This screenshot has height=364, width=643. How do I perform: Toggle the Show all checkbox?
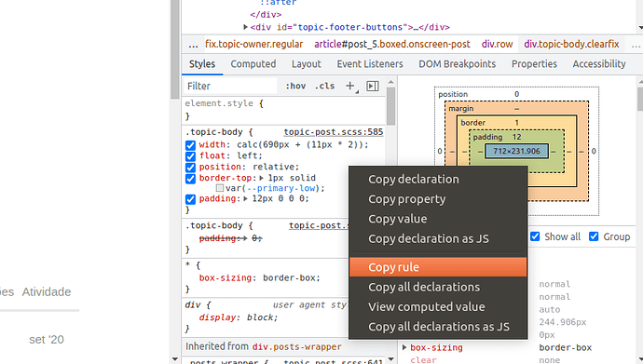(x=535, y=236)
